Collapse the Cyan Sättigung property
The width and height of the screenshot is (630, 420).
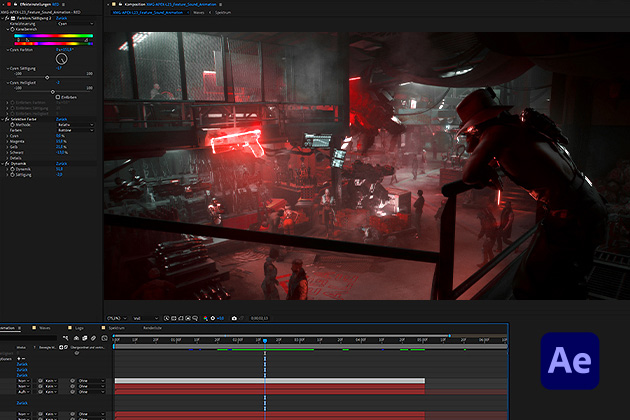click(7, 69)
